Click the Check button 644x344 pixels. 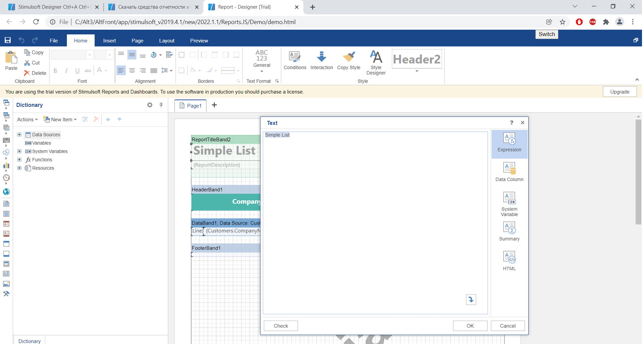click(281, 326)
